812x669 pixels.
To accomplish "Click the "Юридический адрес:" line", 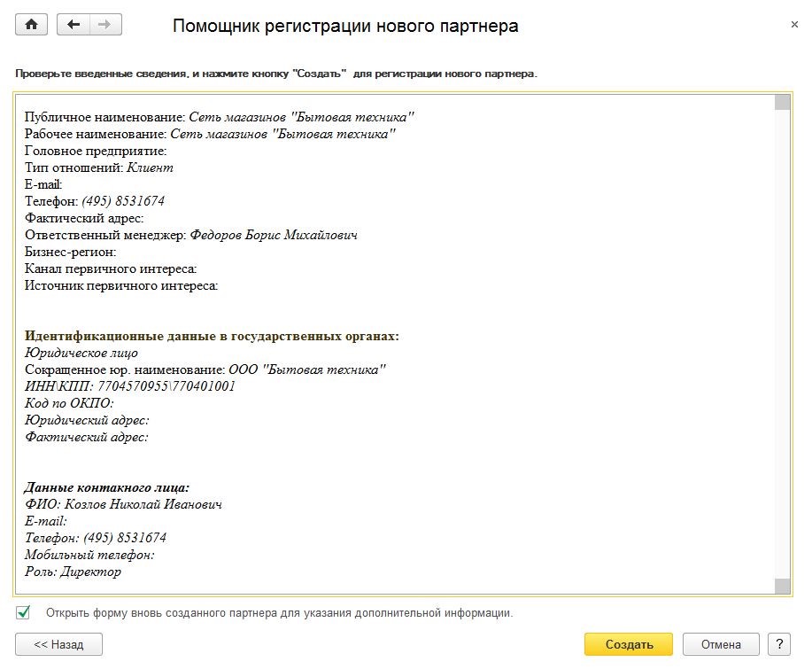I will (x=87, y=420).
